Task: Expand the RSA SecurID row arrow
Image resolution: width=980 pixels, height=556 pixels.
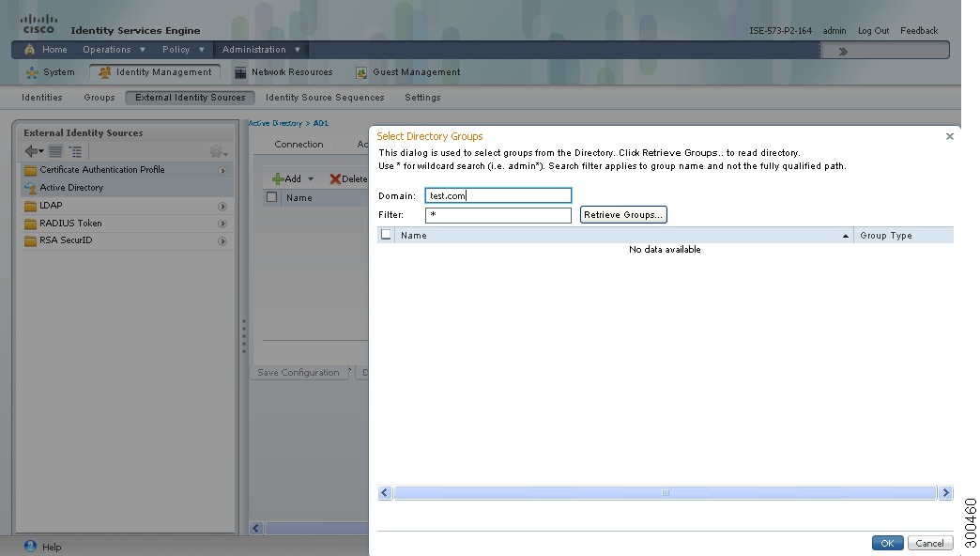Action: [222, 241]
